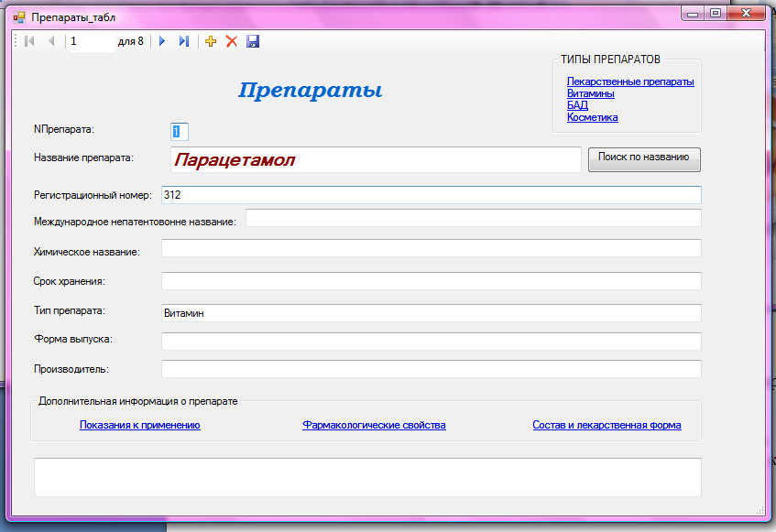Open Косметика link
This screenshot has width=776, height=532.
point(592,117)
